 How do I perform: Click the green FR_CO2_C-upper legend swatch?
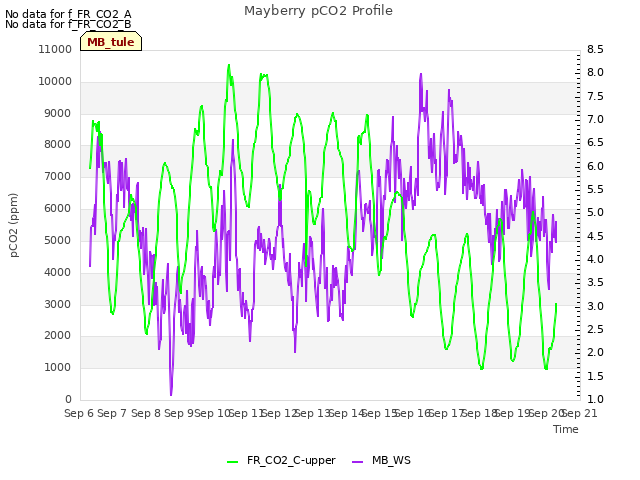click(x=233, y=462)
